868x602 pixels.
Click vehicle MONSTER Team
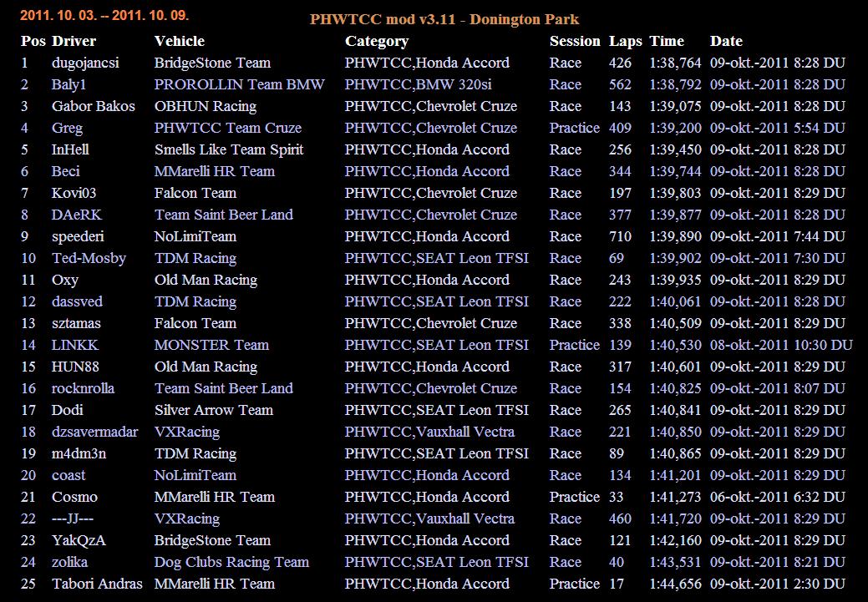coord(211,346)
